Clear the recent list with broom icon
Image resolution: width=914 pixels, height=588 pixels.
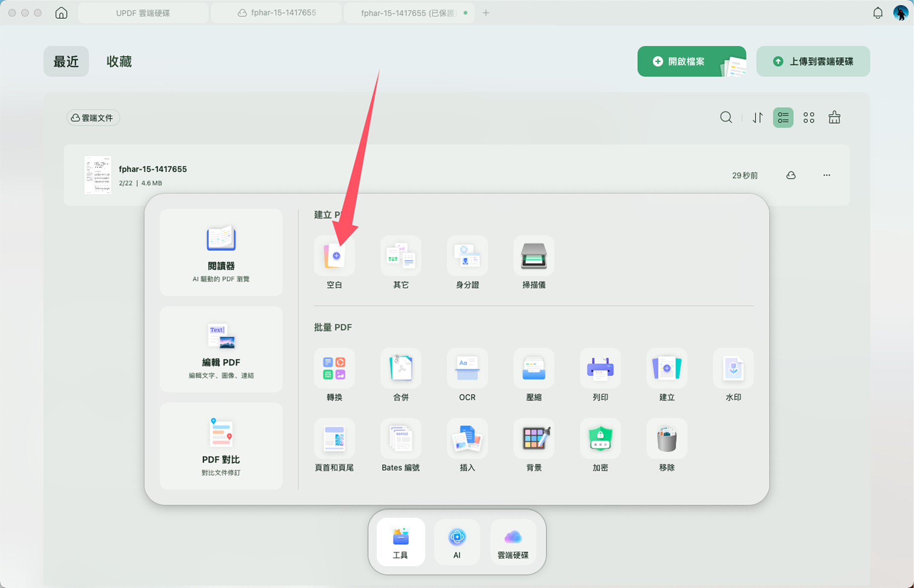pyautogui.click(x=834, y=117)
